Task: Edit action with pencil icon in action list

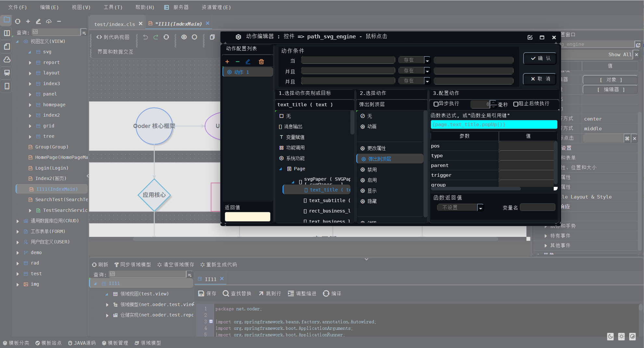Action: [248, 62]
